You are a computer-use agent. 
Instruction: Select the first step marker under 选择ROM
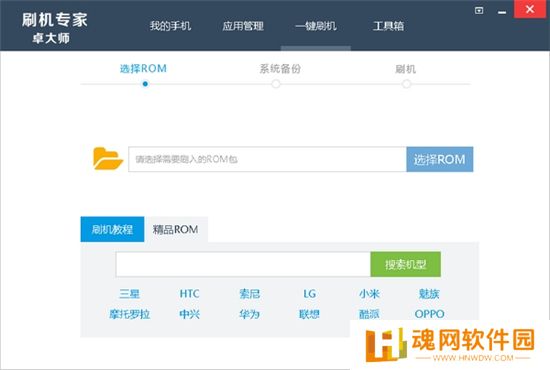(x=145, y=84)
